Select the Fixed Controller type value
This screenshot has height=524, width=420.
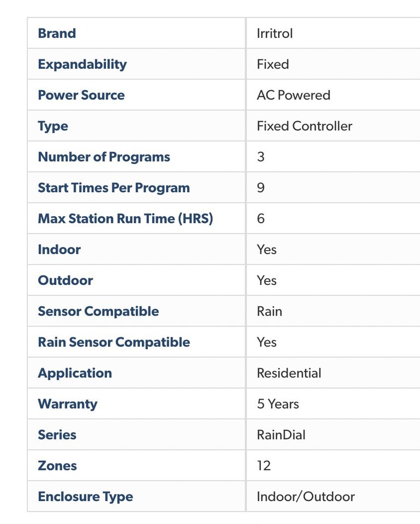[304, 126]
